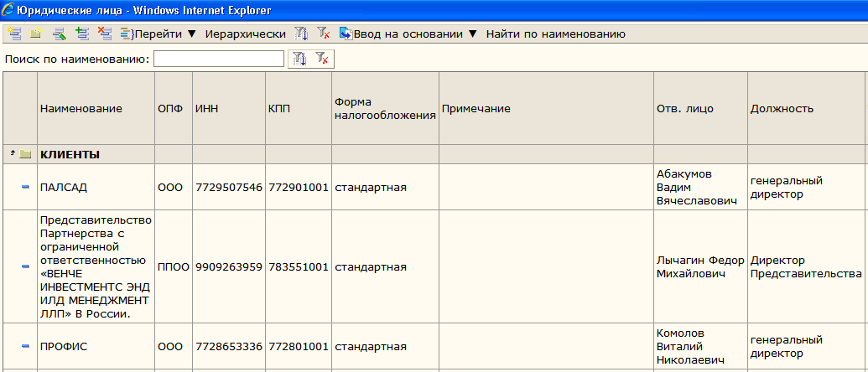This screenshot has height=372, width=868.
Task: Clear the filter icon in the top toolbar
Action: (x=324, y=34)
